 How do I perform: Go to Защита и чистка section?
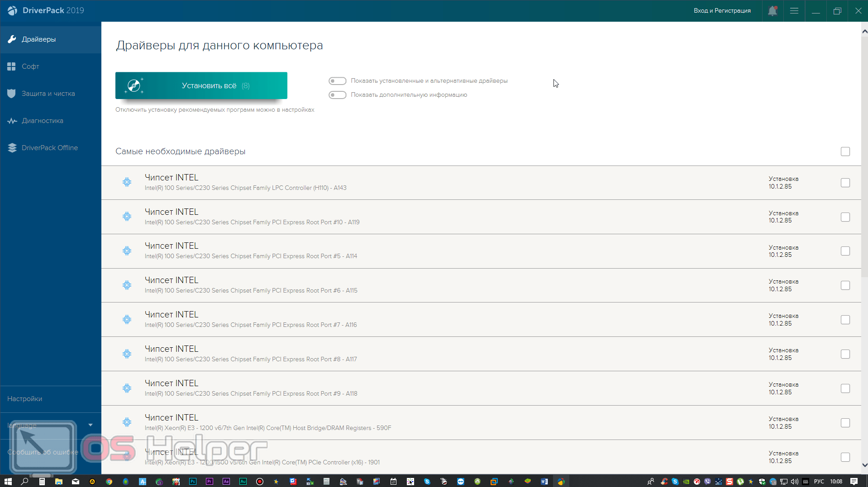click(x=48, y=94)
